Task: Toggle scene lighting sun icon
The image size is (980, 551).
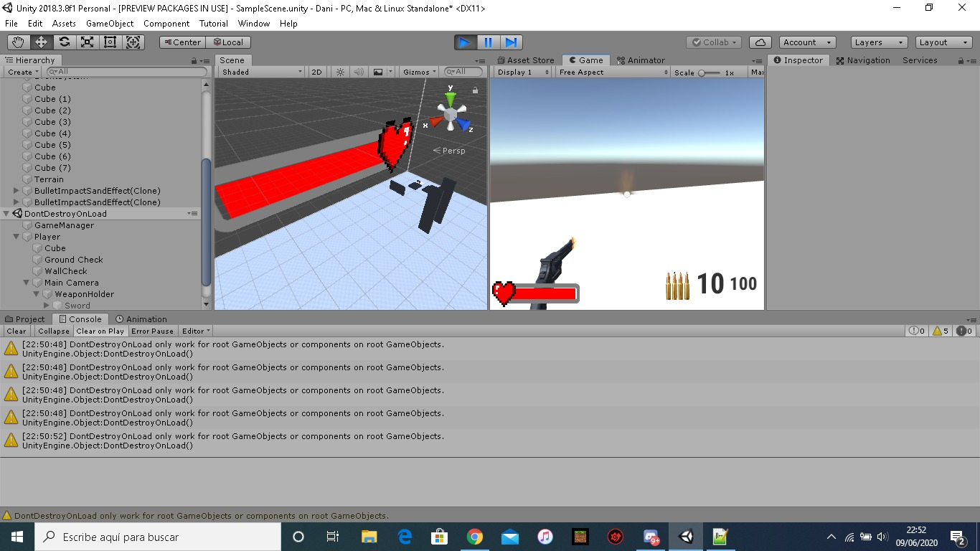Action: tap(340, 72)
